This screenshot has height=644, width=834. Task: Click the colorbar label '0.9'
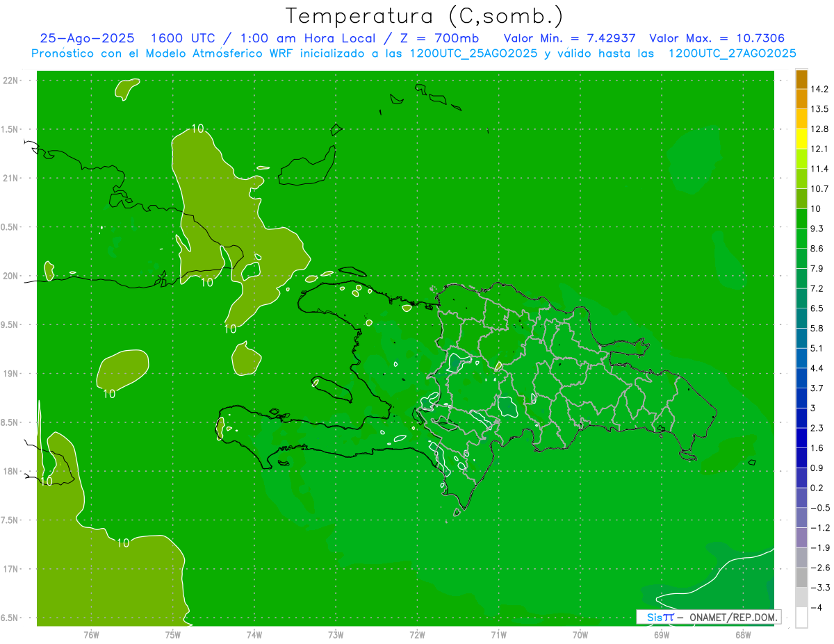[x=817, y=468]
